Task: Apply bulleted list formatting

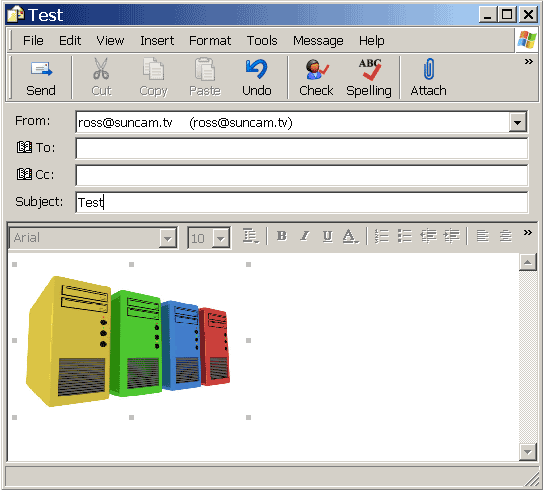Action: [x=404, y=236]
